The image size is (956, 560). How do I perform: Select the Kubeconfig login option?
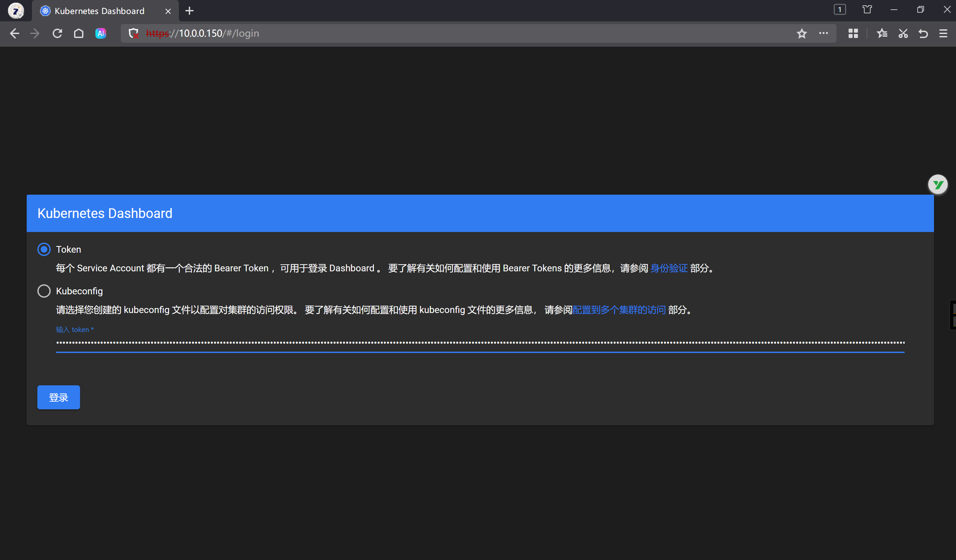pos(44,291)
